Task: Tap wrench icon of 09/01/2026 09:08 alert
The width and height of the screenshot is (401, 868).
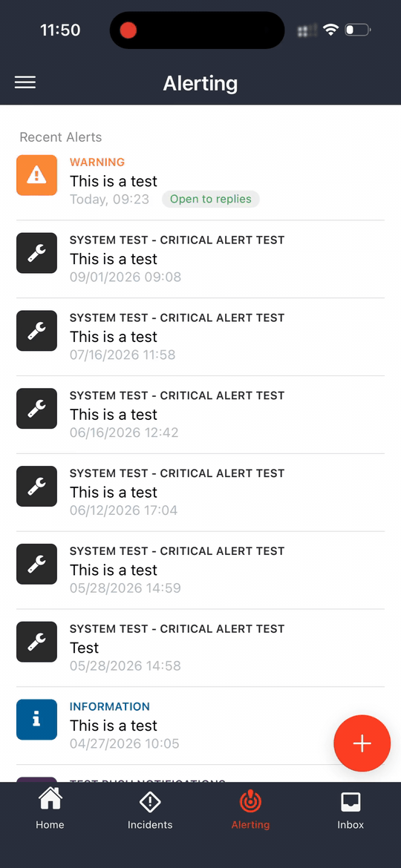Action: click(x=36, y=253)
